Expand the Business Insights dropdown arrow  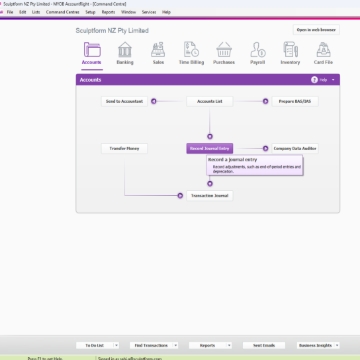coord(337,345)
